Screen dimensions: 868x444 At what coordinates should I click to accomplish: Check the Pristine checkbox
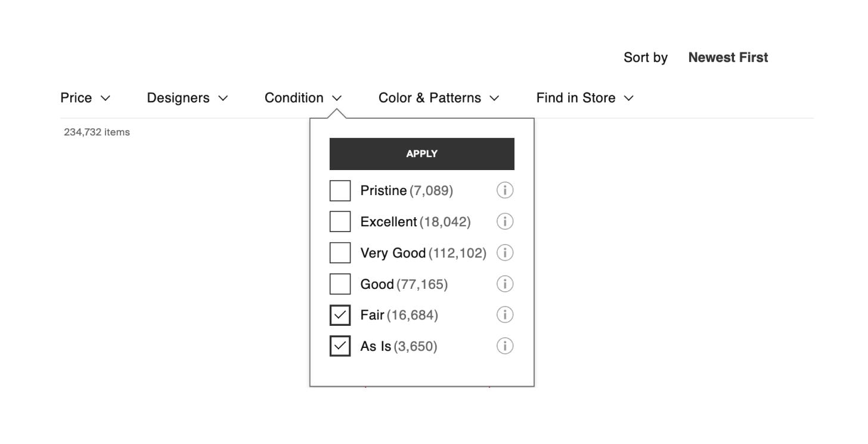tap(340, 191)
